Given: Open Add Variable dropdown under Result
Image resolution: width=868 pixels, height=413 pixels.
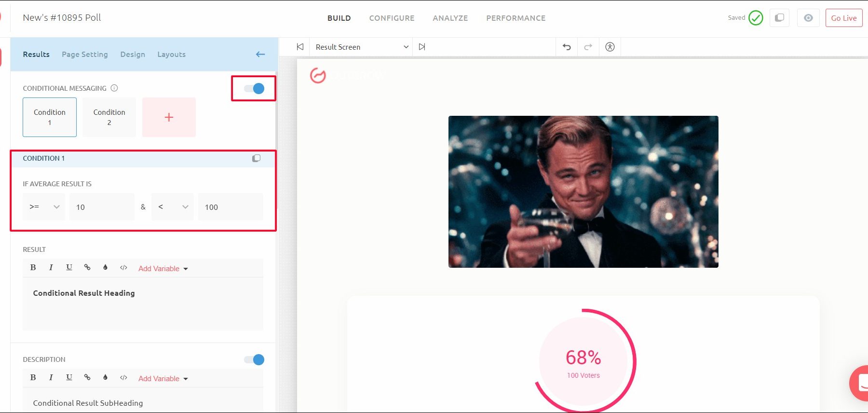Looking at the screenshot, I should point(163,269).
